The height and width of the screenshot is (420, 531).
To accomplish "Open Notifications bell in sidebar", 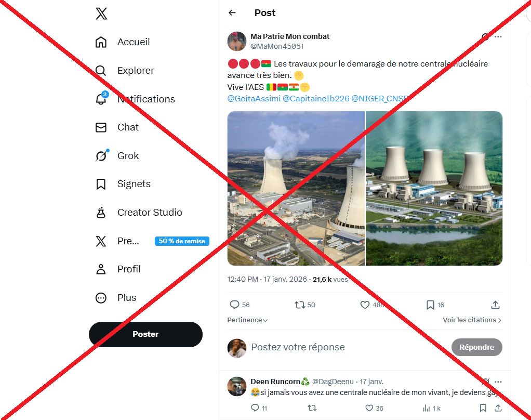I will [x=101, y=99].
